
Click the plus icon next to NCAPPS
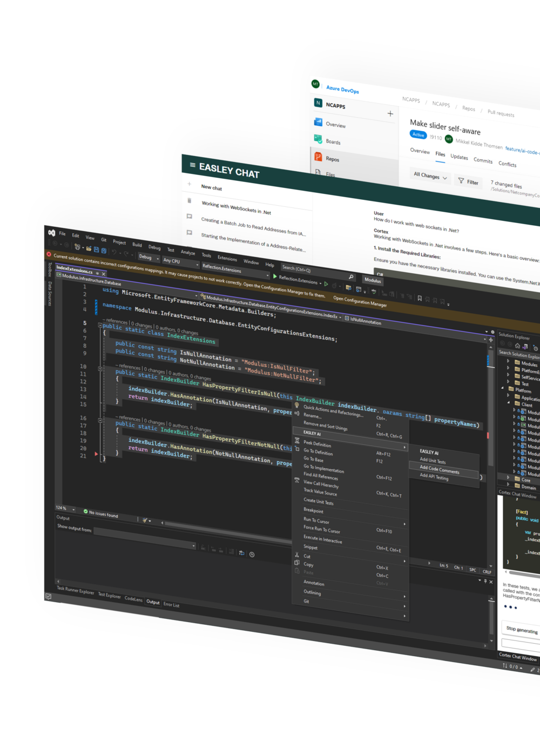pyautogui.click(x=390, y=113)
